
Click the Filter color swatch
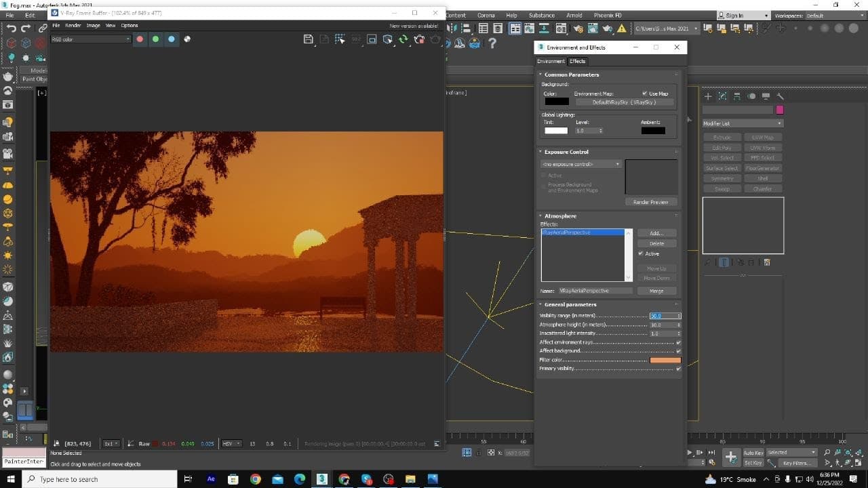click(x=665, y=360)
